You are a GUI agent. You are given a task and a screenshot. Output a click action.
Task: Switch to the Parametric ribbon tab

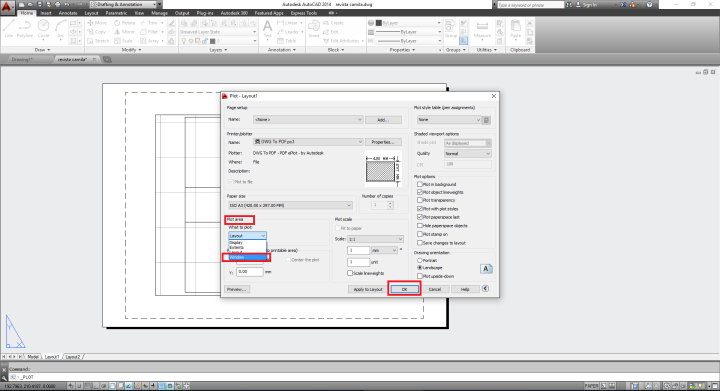click(x=116, y=13)
